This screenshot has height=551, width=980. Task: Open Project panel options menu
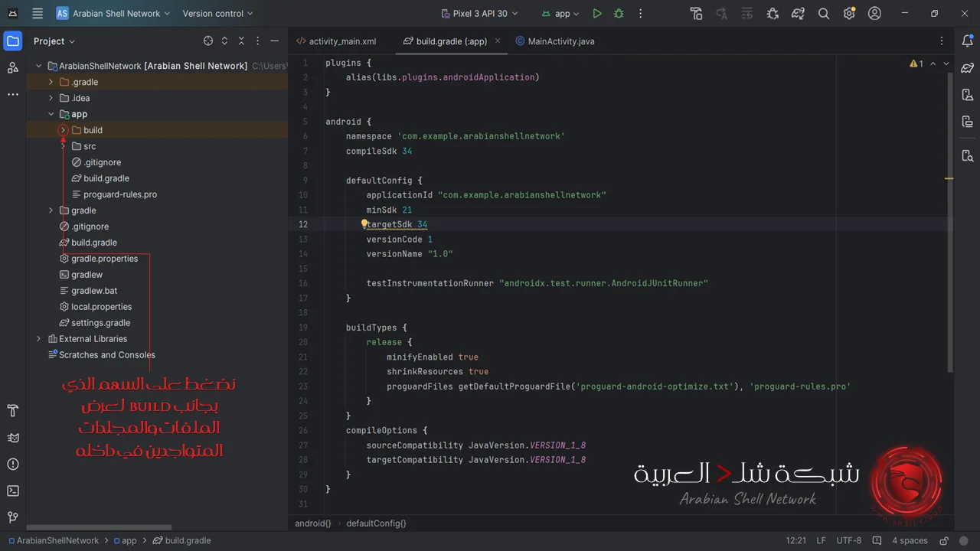click(258, 41)
